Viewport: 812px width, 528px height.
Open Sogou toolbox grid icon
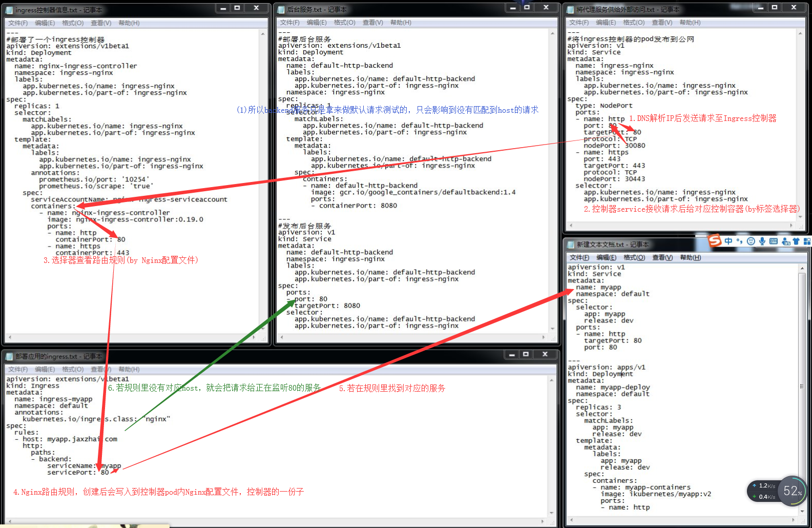click(807, 241)
